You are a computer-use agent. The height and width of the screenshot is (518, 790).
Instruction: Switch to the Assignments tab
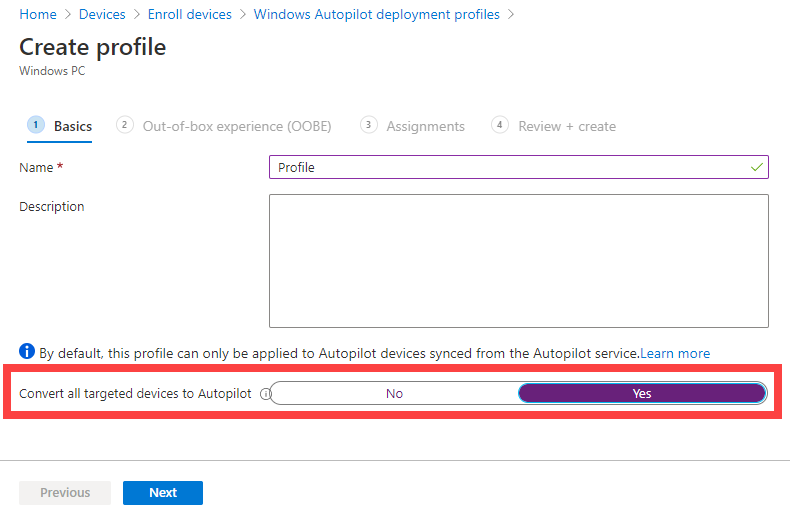pyautogui.click(x=425, y=127)
